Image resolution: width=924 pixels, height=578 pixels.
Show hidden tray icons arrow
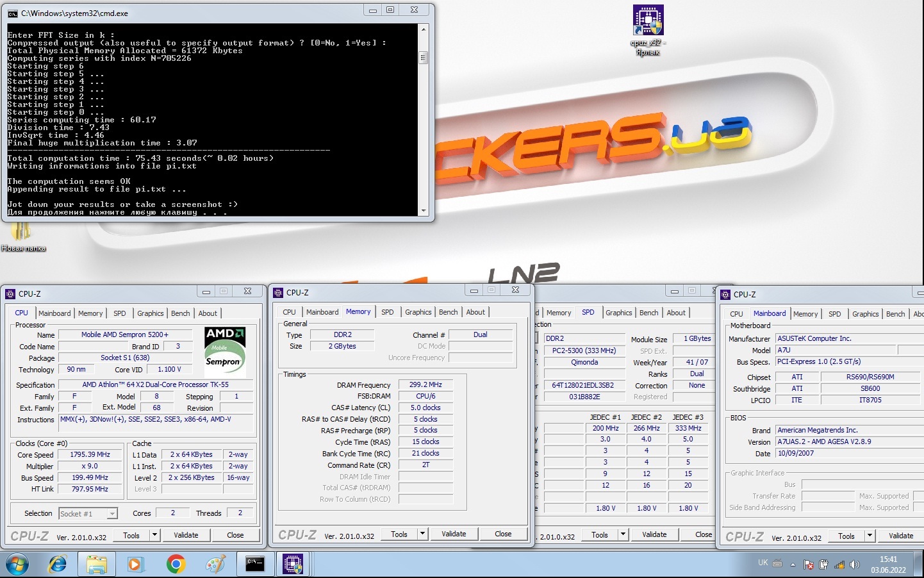click(793, 565)
